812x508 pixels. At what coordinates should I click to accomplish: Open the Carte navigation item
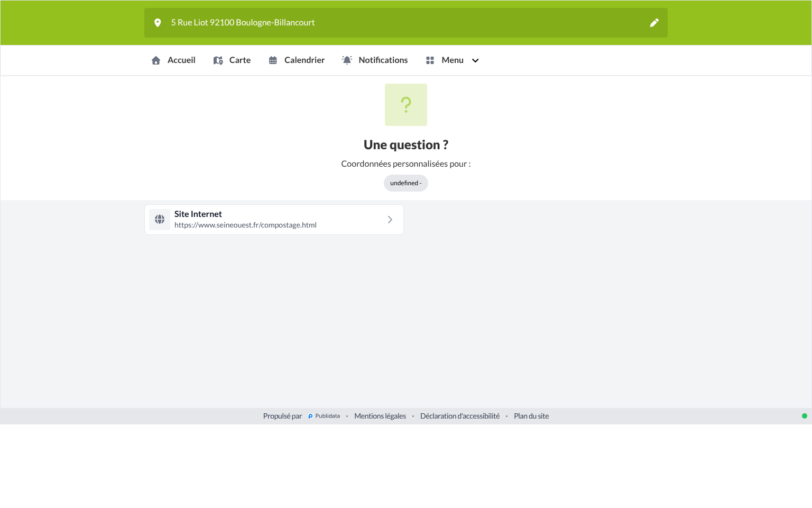point(232,60)
